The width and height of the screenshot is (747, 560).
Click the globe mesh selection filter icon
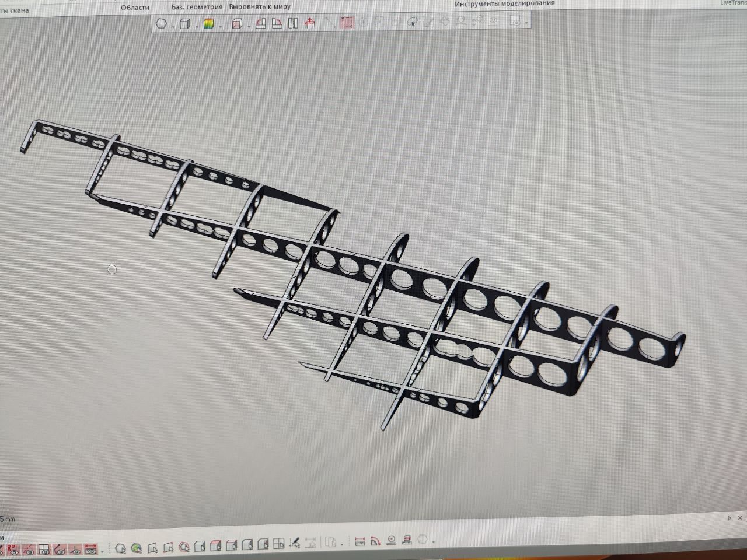(137, 548)
